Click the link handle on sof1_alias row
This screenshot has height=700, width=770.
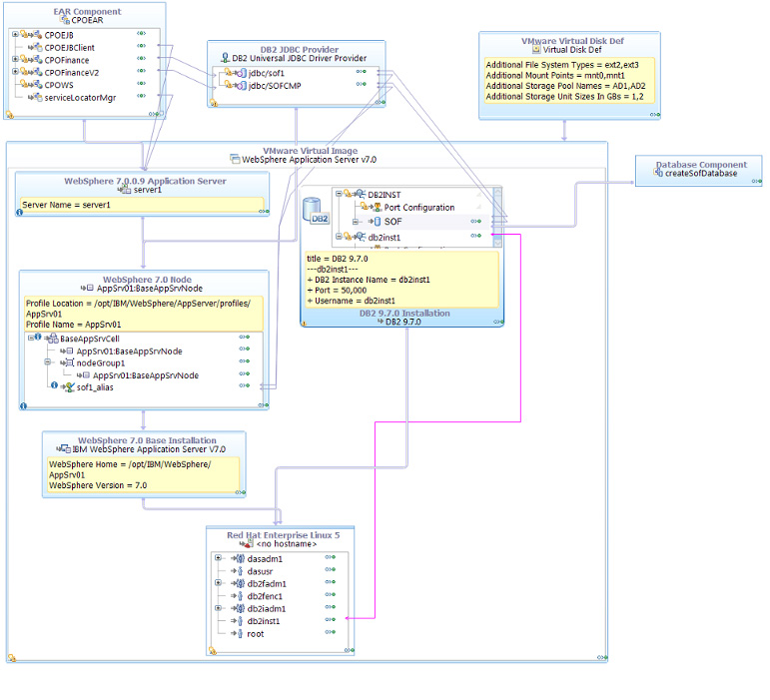(x=245, y=385)
